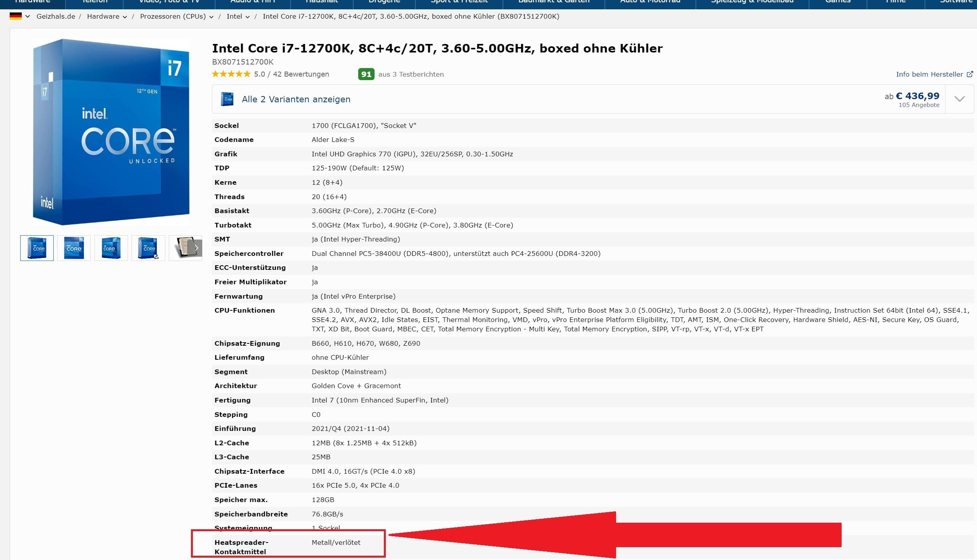Open Info beim Hersteller external link

tap(929, 74)
